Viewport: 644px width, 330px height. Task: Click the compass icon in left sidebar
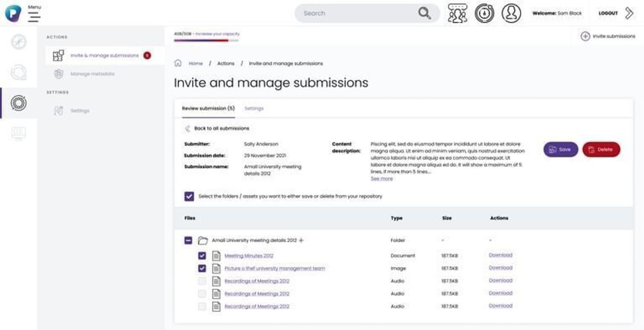pos(18,42)
